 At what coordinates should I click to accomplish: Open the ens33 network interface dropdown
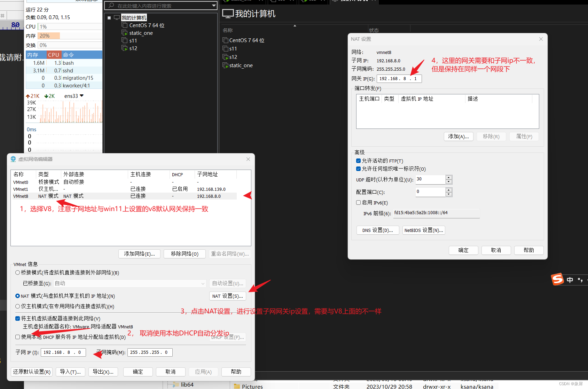click(x=82, y=96)
